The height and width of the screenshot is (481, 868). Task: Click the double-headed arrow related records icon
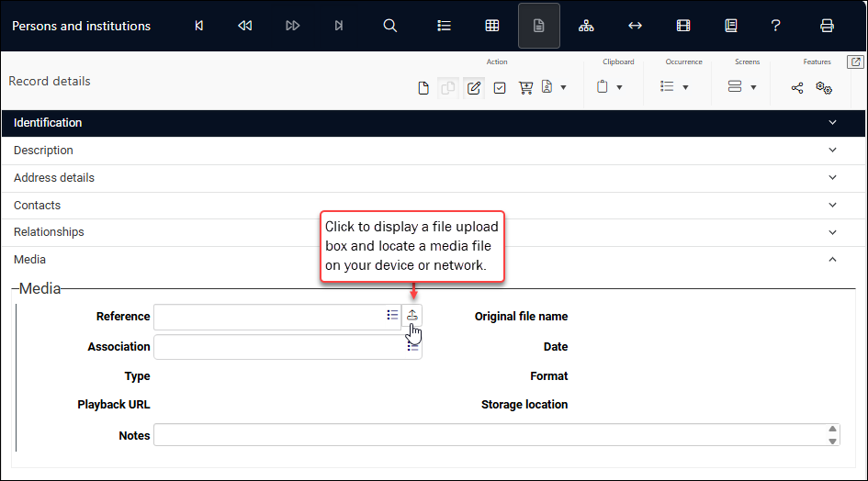tap(635, 26)
